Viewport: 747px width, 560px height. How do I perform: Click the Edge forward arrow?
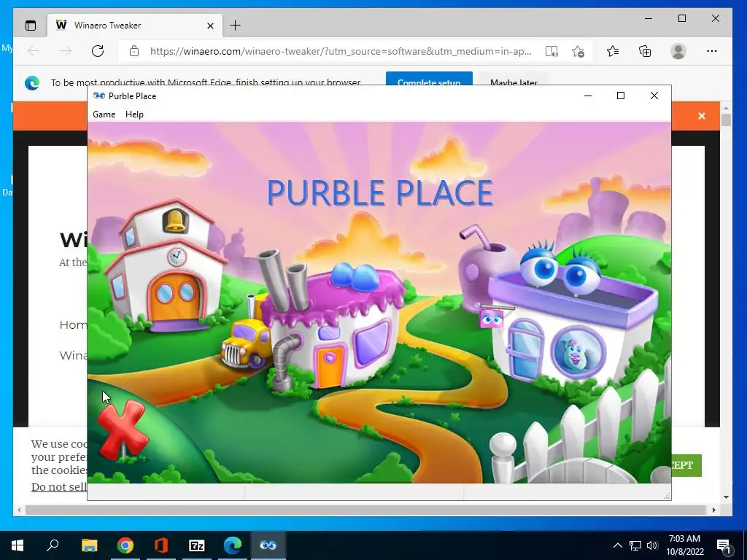[x=66, y=51]
